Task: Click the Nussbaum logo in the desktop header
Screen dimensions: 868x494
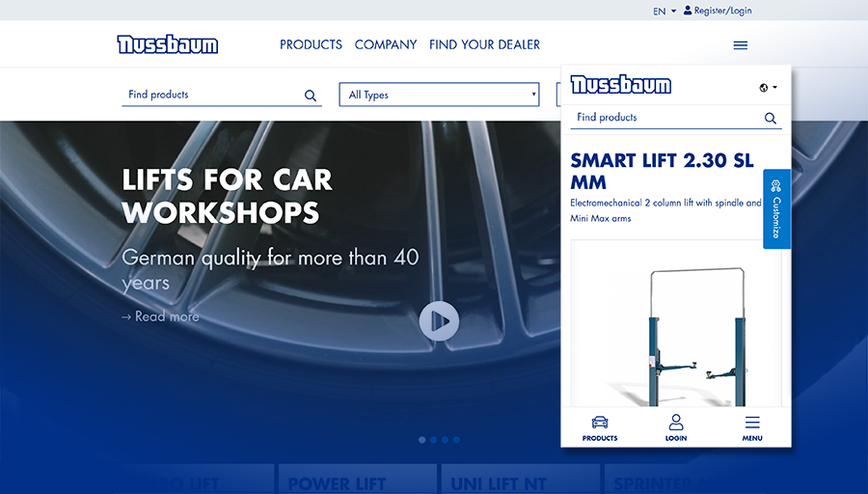Action: pyautogui.click(x=168, y=44)
